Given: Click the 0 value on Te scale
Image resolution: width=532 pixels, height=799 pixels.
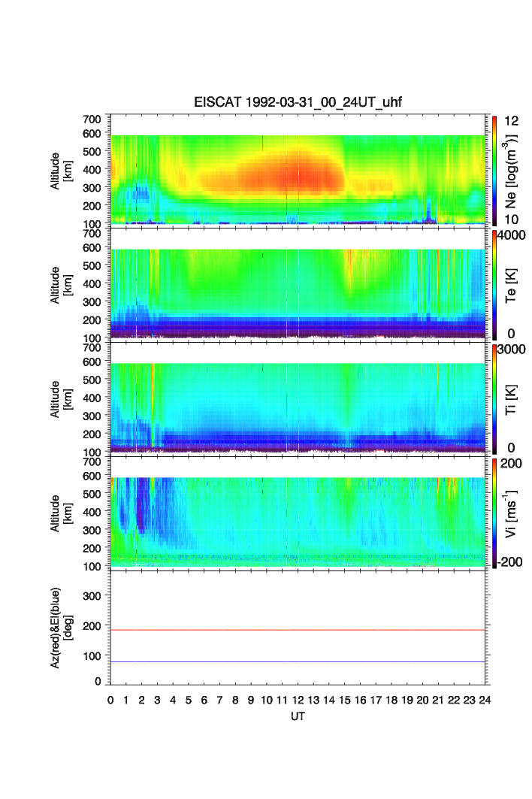Looking at the screenshot, I should click(511, 334).
